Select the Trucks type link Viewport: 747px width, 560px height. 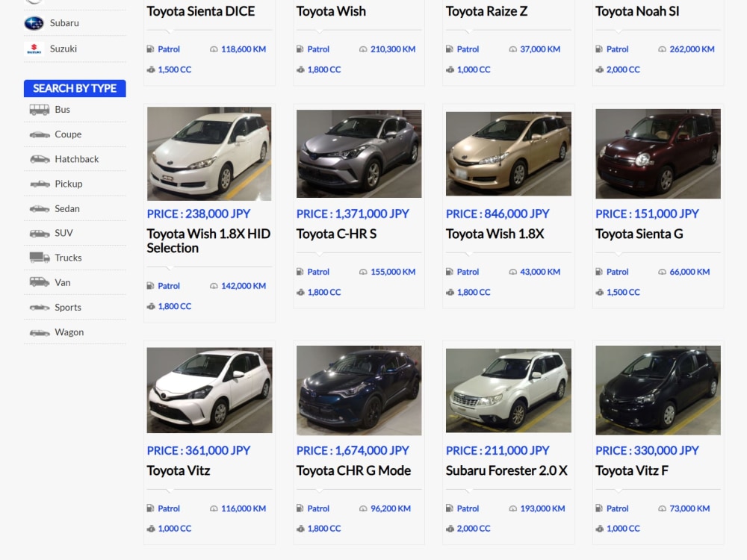click(x=68, y=258)
